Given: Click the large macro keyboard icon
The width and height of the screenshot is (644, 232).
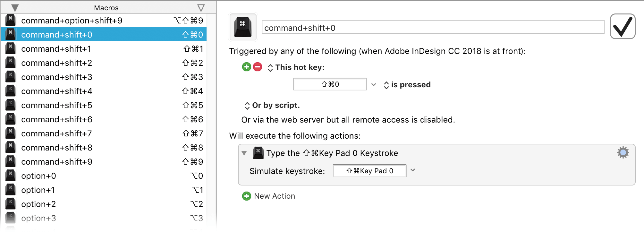Looking at the screenshot, I should pyautogui.click(x=243, y=27).
